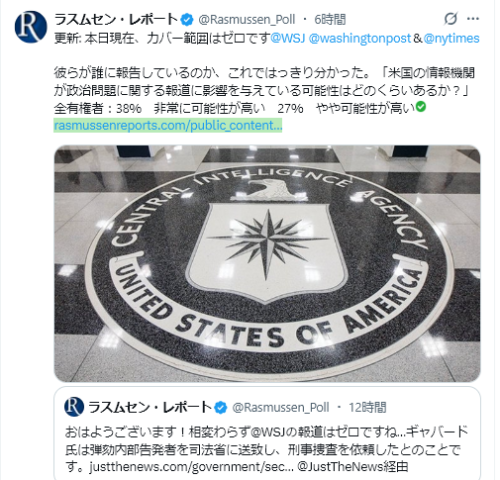Viewport: 500px width, 480px height.
Task: Open the three-dot more options menu
Action: [473, 19]
